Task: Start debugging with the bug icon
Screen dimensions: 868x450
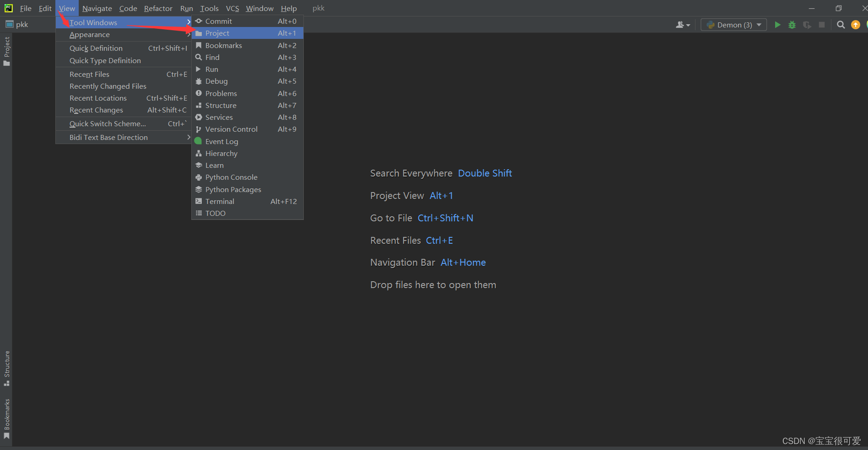Action: click(x=792, y=25)
